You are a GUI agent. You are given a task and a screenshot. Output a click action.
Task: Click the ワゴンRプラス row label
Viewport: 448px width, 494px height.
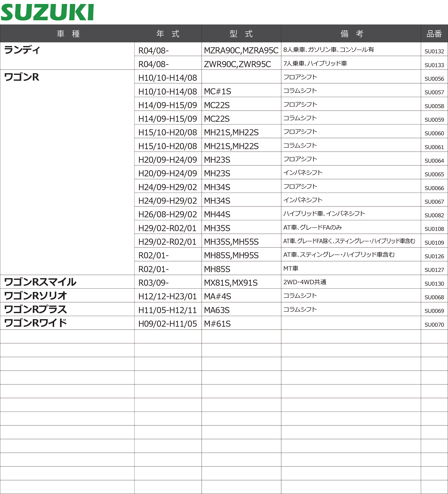tap(36, 310)
